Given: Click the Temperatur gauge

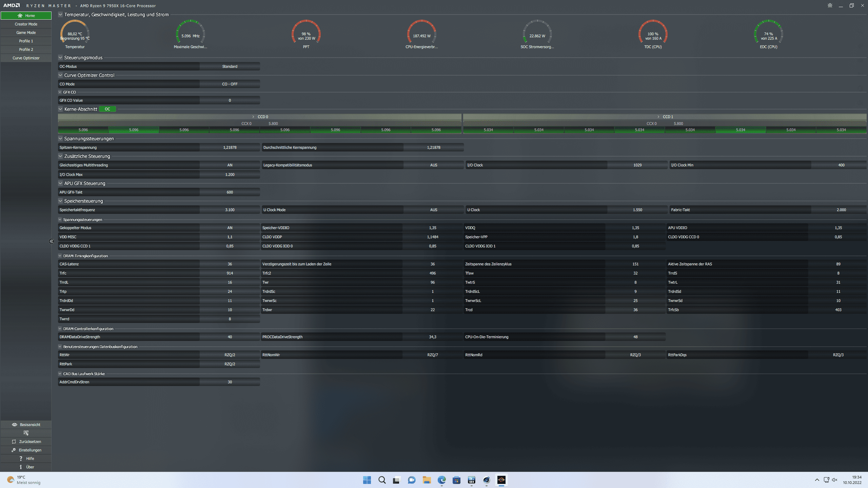Looking at the screenshot, I should pos(75,34).
